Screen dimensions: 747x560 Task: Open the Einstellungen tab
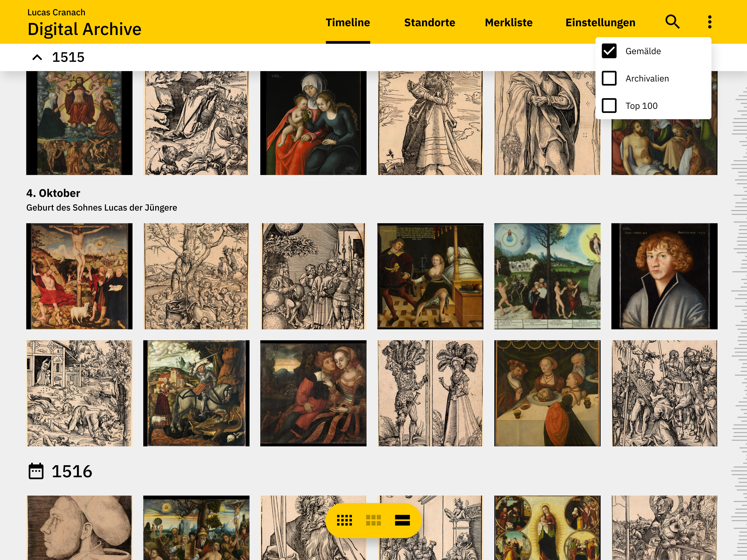[x=600, y=23]
